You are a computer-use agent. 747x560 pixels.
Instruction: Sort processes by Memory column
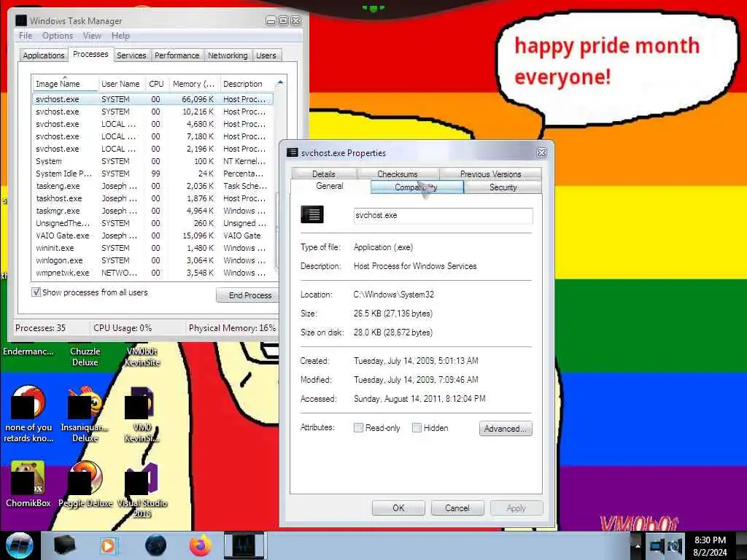pyautogui.click(x=193, y=84)
